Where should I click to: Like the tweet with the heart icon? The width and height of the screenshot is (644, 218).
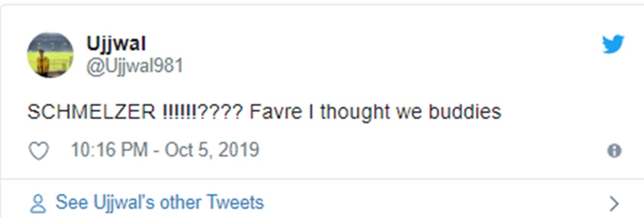click(x=39, y=151)
